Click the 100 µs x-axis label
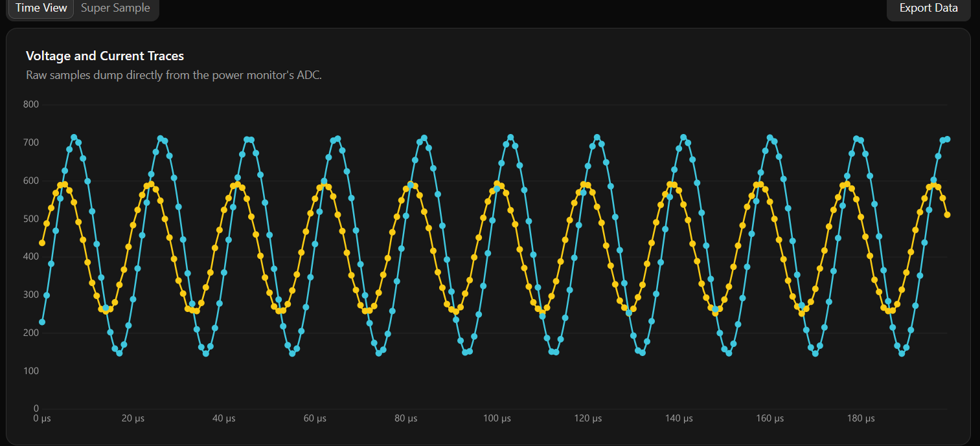 click(497, 419)
